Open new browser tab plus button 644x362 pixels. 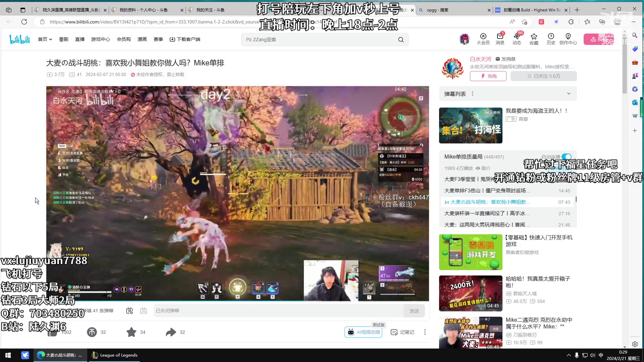(x=577, y=10)
